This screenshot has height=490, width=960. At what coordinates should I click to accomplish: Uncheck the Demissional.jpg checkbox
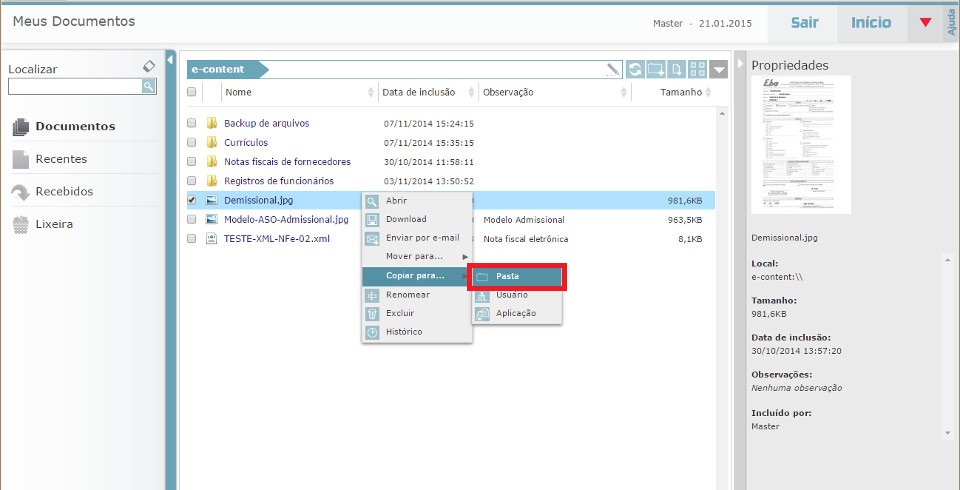[x=192, y=200]
